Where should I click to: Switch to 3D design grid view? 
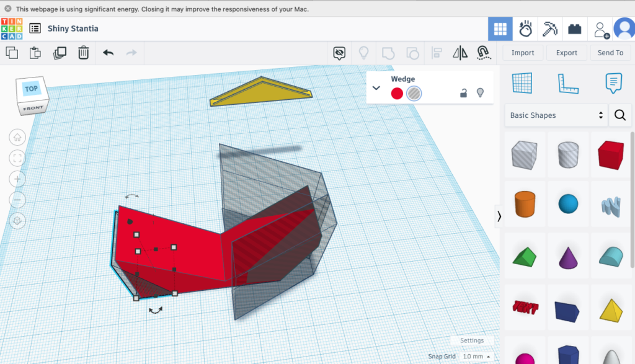pos(500,29)
